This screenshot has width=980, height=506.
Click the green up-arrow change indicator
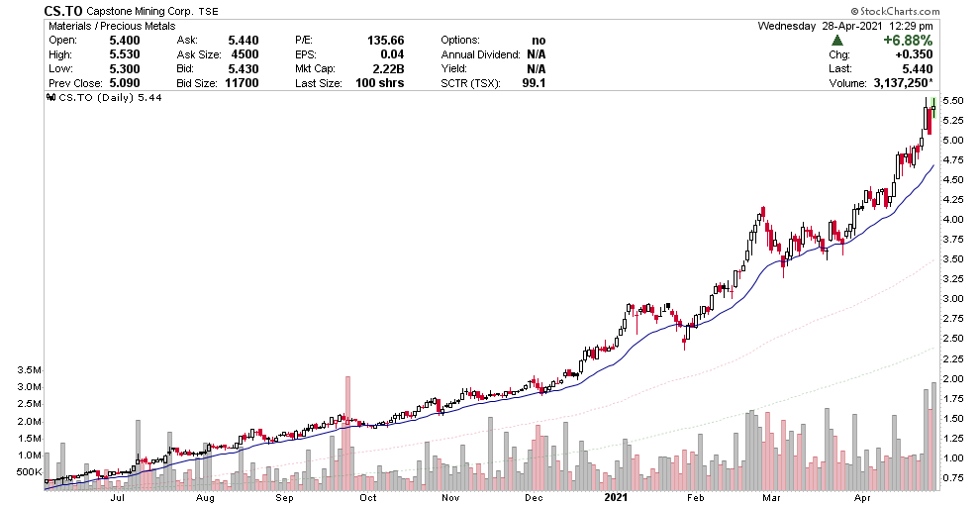837,41
